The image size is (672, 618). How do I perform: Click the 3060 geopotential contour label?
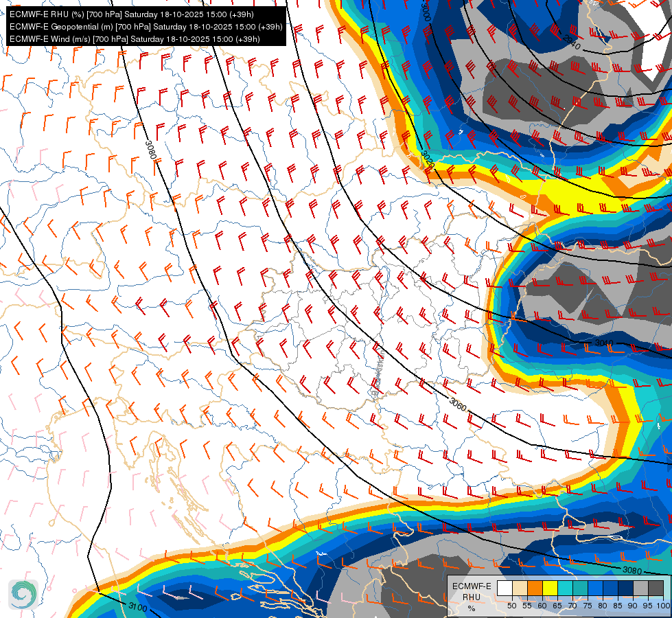(458, 404)
